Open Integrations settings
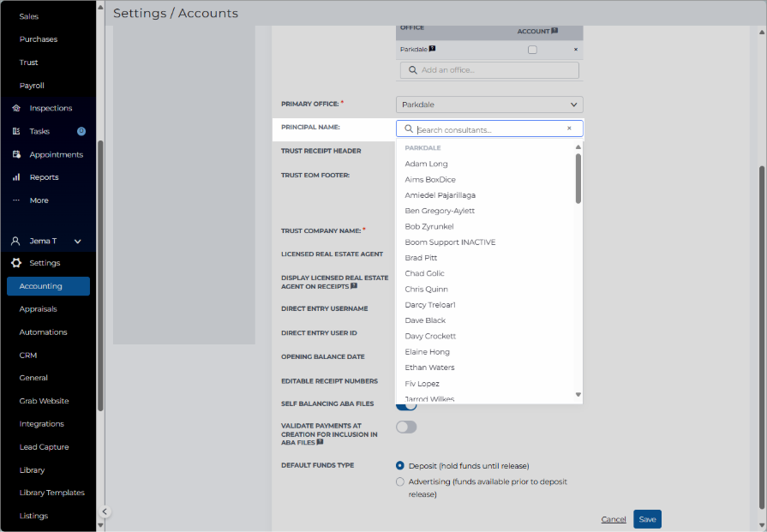The width and height of the screenshot is (767, 532). pyautogui.click(x=42, y=424)
